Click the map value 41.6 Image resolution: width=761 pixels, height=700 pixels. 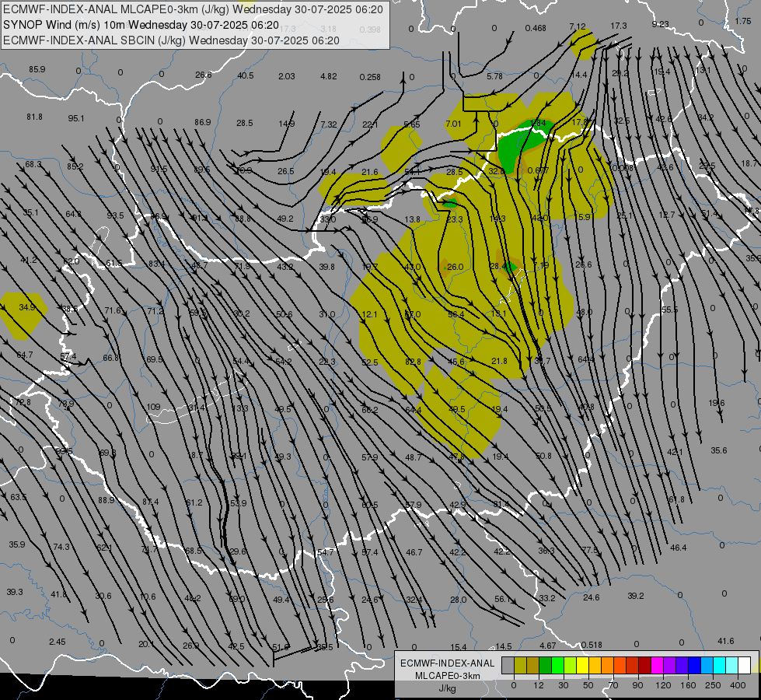725,641
